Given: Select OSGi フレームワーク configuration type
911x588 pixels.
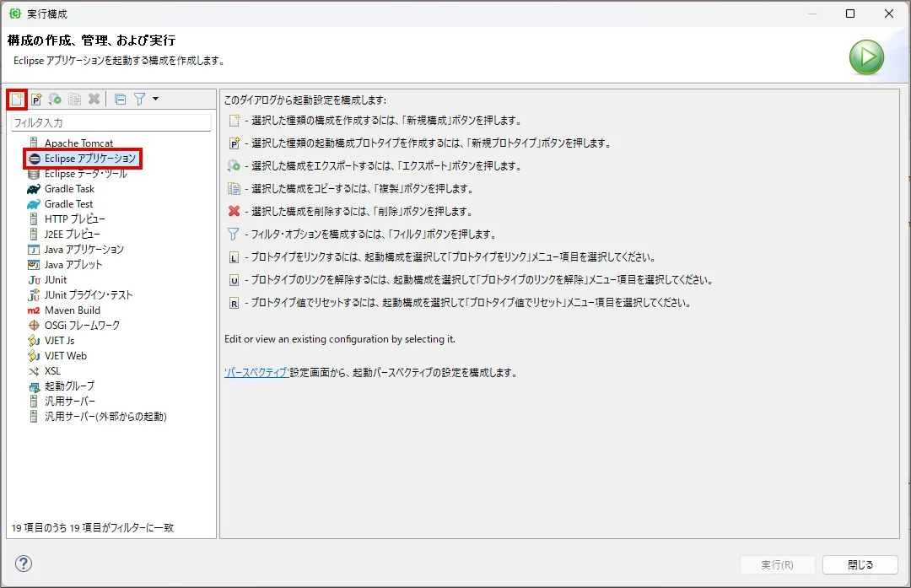Looking at the screenshot, I should (x=82, y=326).
